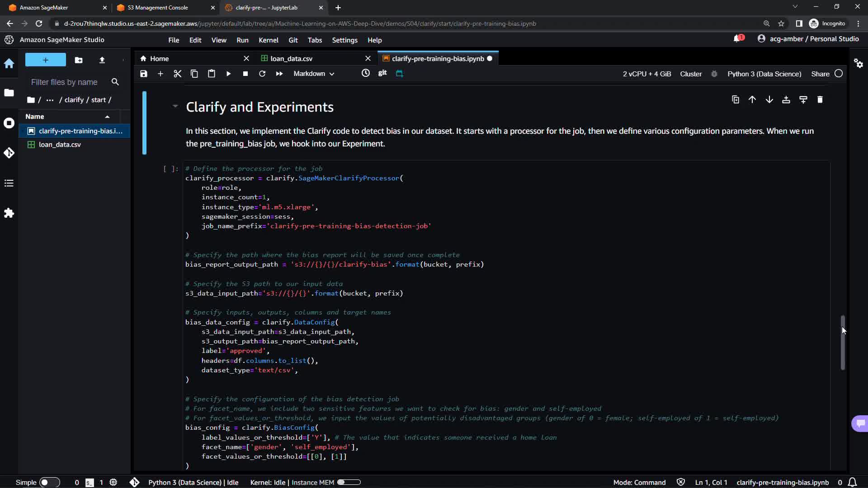Click the Share button
The width and height of the screenshot is (868, 488).
[820, 74]
